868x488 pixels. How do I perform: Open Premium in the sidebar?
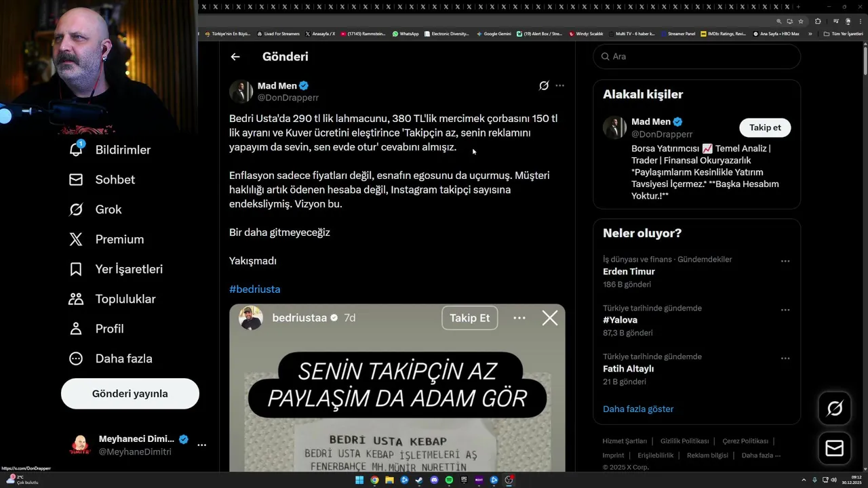[x=107, y=239]
